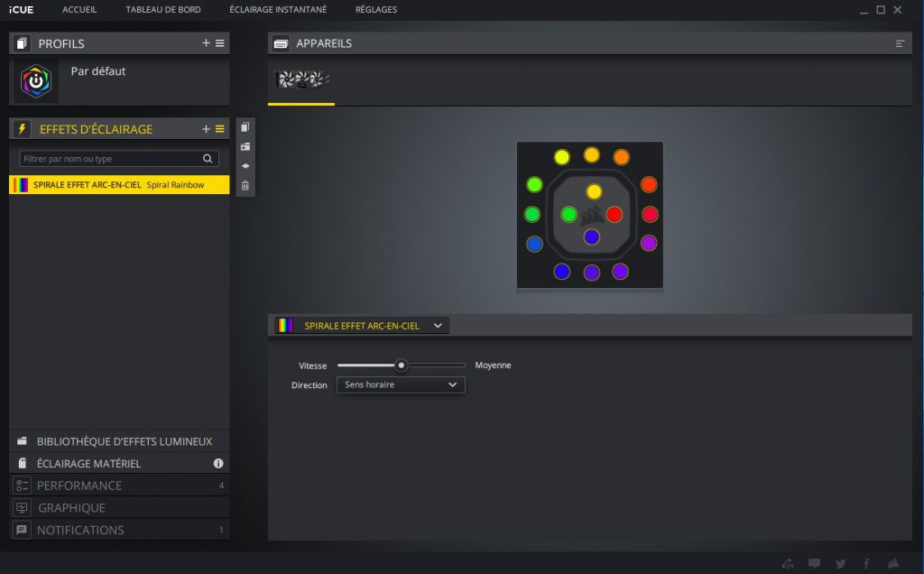Open the Direction dropdown showing Sens horaire
The image size is (924, 574).
401,384
